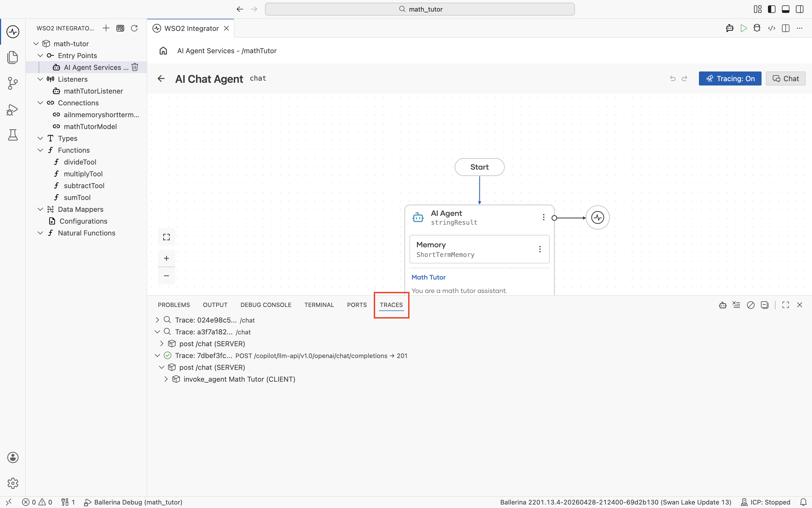Zoom in the diagram with the plus button

click(166, 258)
